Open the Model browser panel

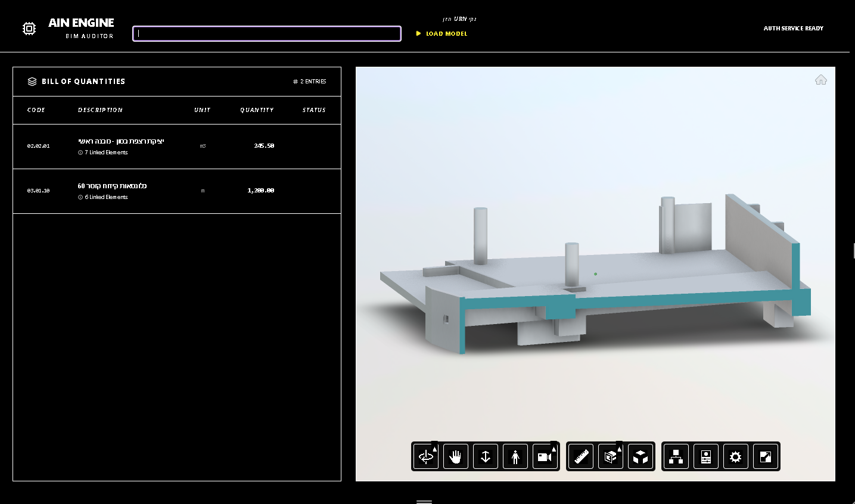[x=676, y=456]
